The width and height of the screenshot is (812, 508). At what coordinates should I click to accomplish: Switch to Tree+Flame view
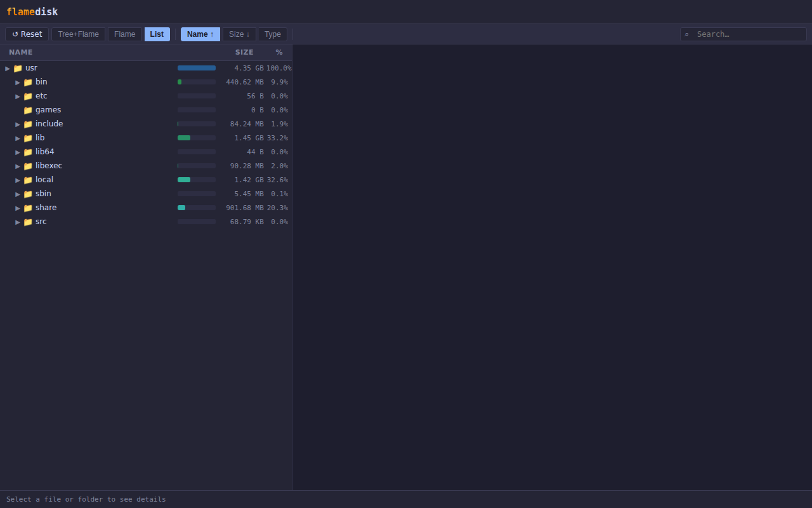[x=79, y=34]
